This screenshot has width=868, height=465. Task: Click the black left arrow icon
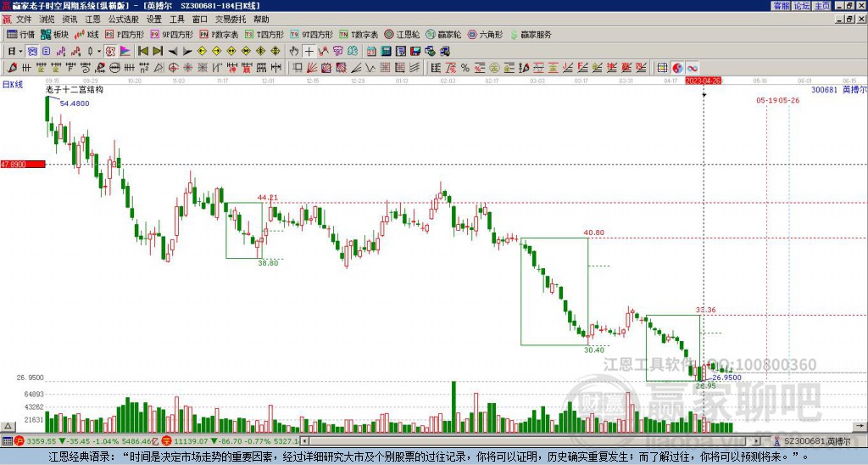pos(173,52)
